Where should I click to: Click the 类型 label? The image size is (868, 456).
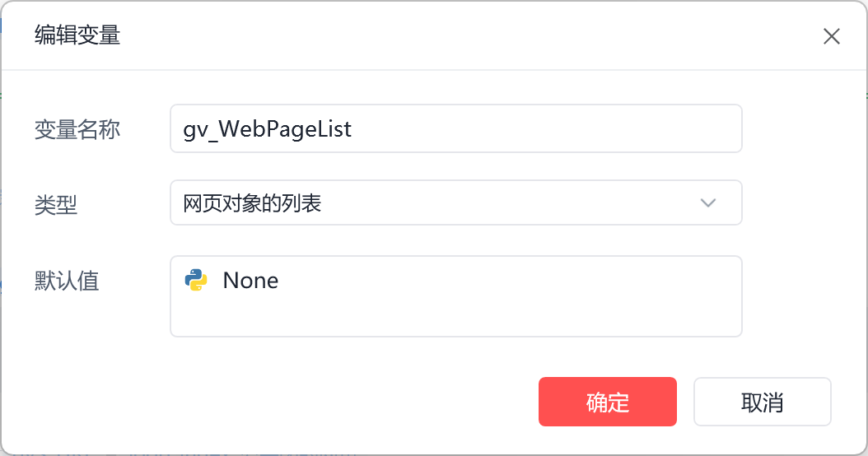pyautogui.click(x=56, y=204)
